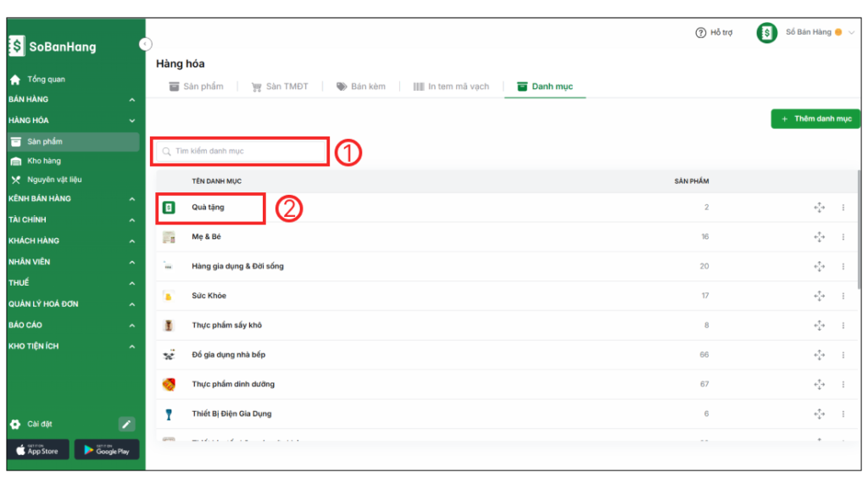Screen dimensions: 868x489
Task: Open Download on the App Store badge
Action: click(x=38, y=450)
